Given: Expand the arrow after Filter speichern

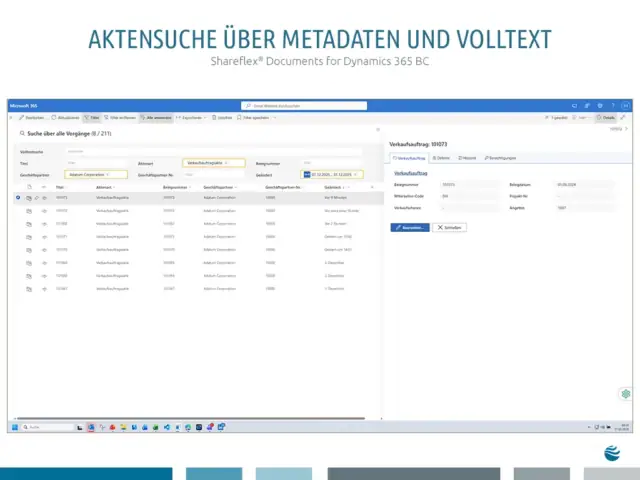Looking at the screenshot, I should coord(275,118).
